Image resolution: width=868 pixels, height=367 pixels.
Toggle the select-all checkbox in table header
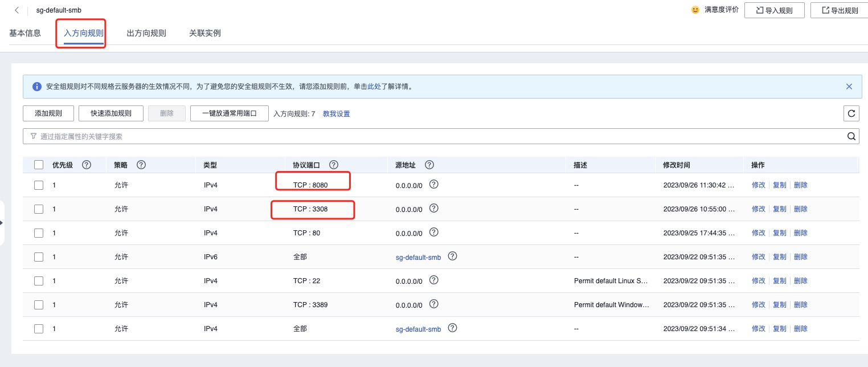(39, 165)
